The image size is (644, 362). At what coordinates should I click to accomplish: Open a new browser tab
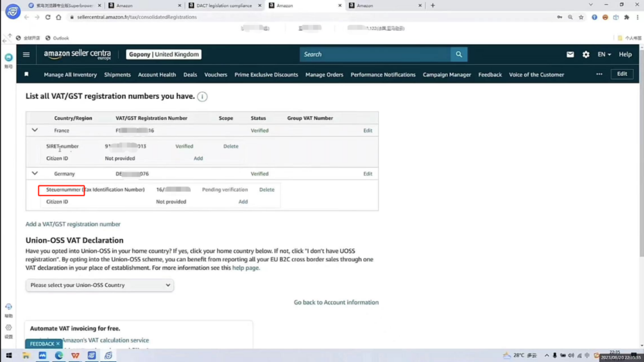click(432, 5)
